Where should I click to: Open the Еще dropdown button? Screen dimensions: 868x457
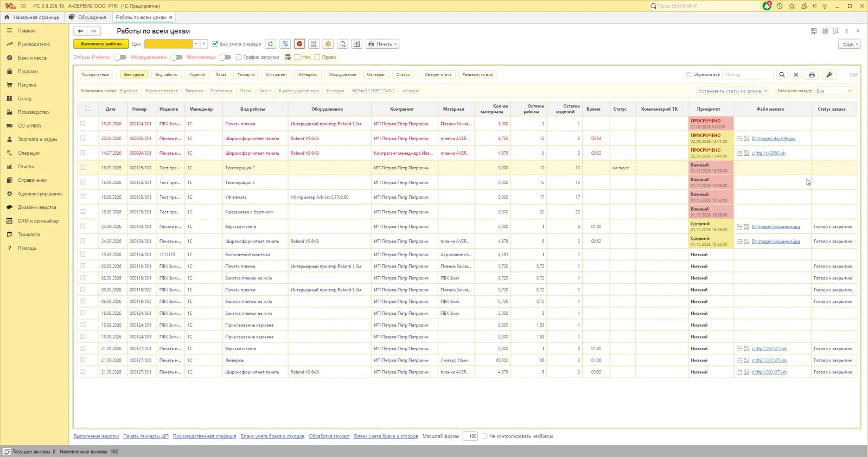850,44
